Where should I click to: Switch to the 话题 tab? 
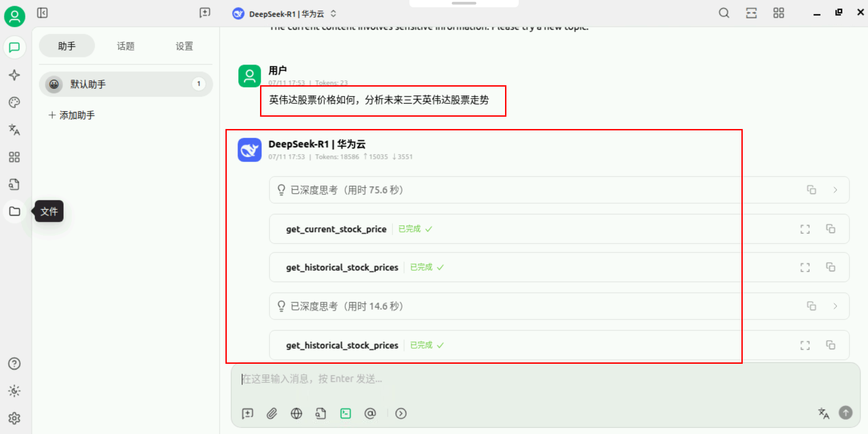pos(126,46)
